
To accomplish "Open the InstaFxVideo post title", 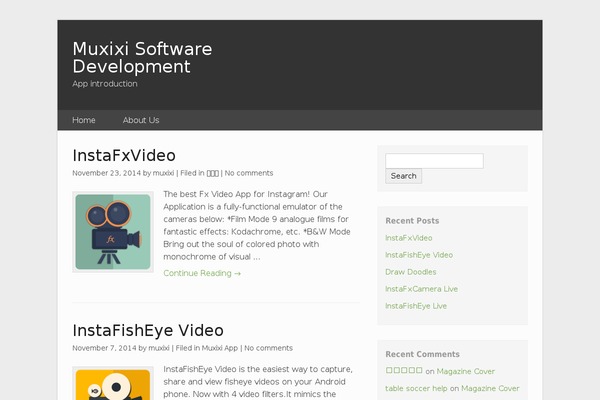I will [124, 155].
